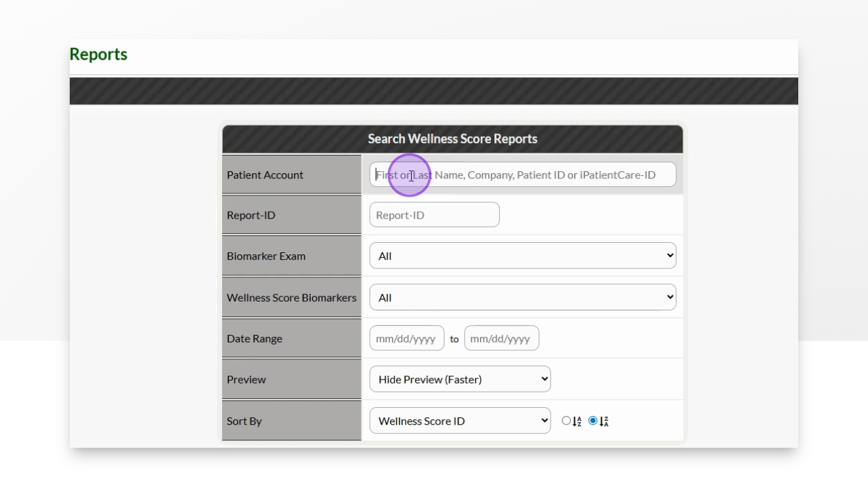Open the Preview dropdown showing Hide Preview
Screen dimensions: 868x487
pyautogui.click(x=460, y=379)
